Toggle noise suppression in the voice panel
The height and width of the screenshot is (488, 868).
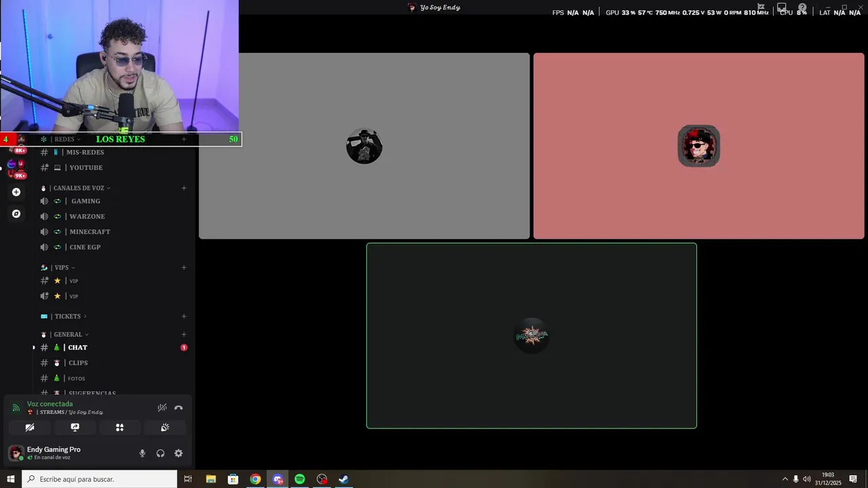[x=162, y=407]
